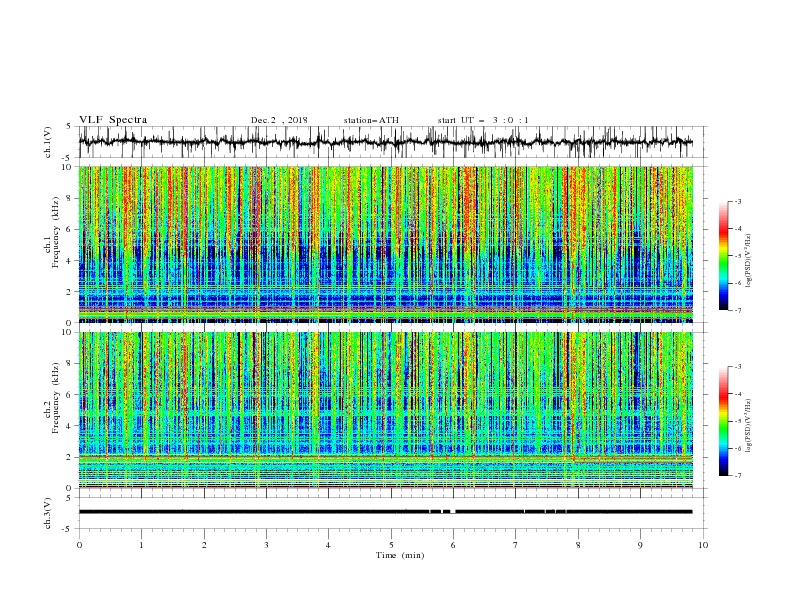Click the '-3' tick on ch.1 color bar
Screen dimensions: 792x612
tap(738, 201)
